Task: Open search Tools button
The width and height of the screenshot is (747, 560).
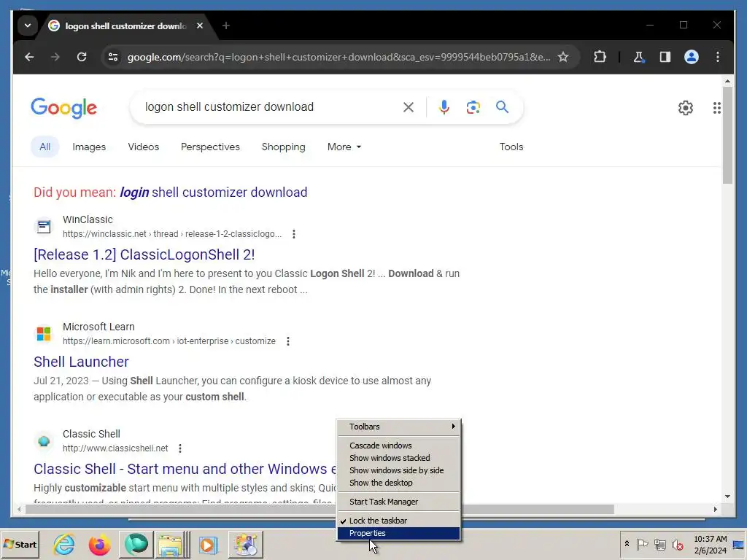Action: [511, 147]
